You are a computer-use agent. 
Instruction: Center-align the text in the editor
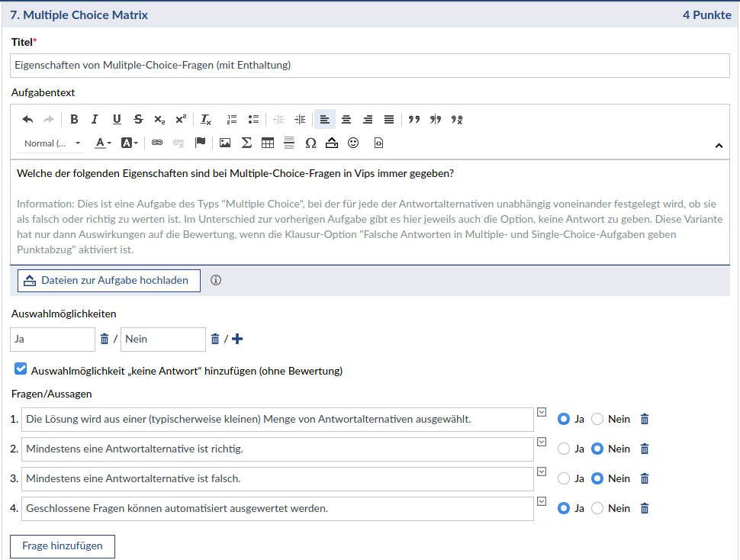point(346,119)
